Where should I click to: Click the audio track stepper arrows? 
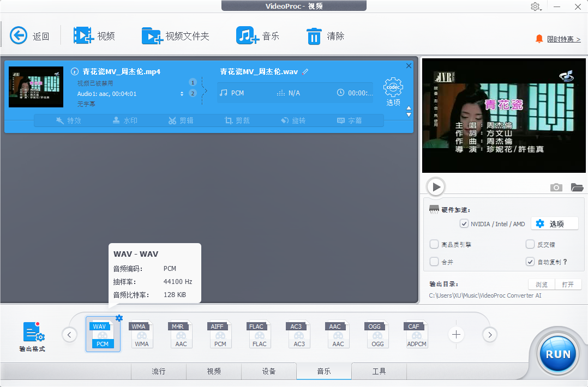[x=182, y=93]
